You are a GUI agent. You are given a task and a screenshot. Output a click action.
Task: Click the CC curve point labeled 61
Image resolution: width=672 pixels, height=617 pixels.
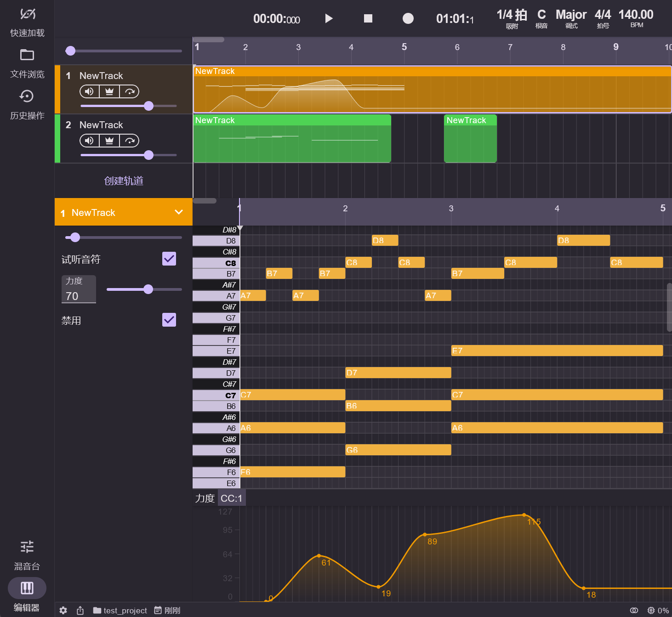319,556
